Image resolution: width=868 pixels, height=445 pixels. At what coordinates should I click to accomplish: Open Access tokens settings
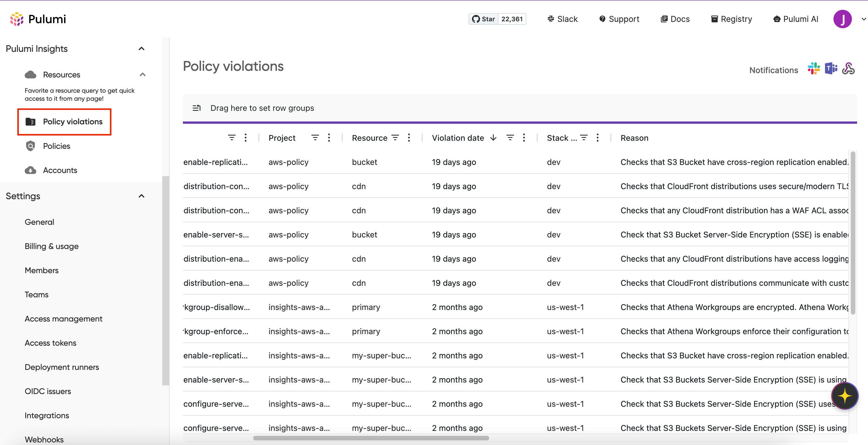pos(50,343)
